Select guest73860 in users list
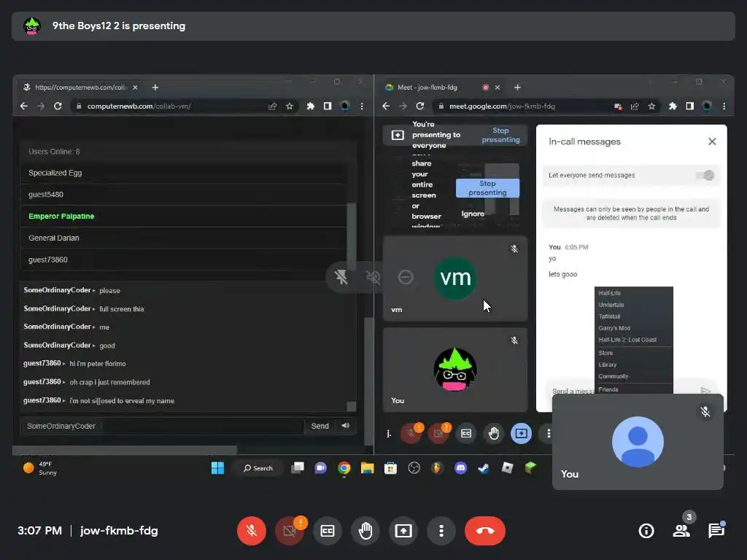 (x=183, y=260)
